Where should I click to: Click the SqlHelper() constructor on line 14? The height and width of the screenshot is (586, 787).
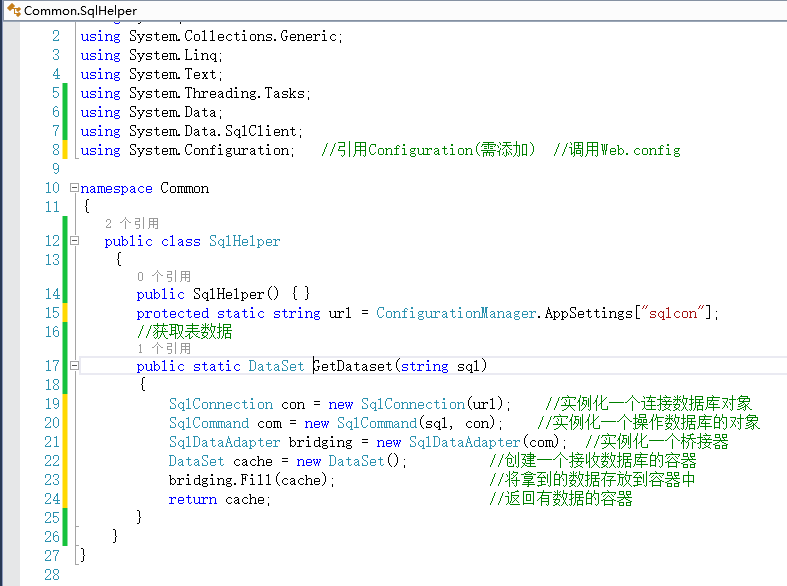tap(236, 294)
